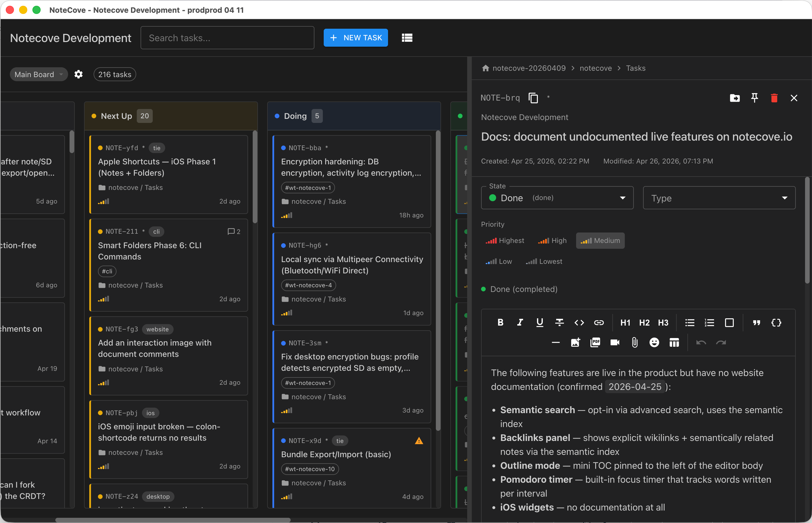812x523 pixels.
Task: Move task to another folder
Action: coord(735,98)
